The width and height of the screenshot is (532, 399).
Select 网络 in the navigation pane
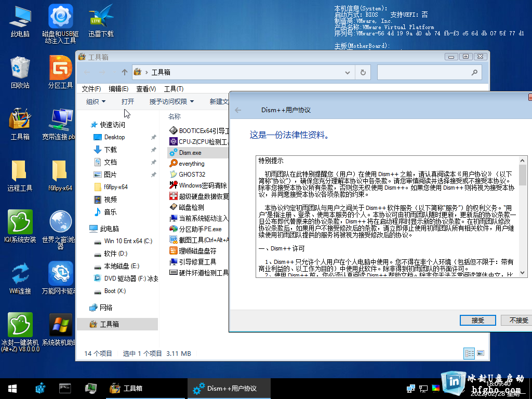(x=101, y=308)
